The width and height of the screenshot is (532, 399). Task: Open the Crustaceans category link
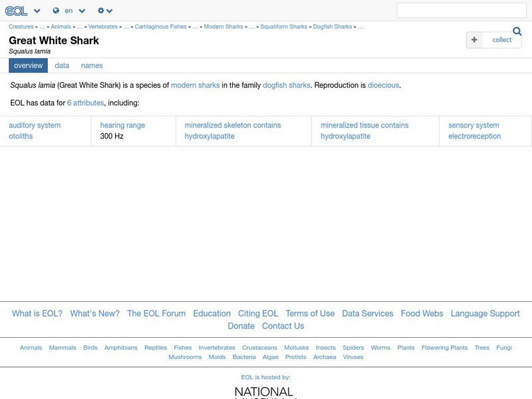(x=259, y=347)
